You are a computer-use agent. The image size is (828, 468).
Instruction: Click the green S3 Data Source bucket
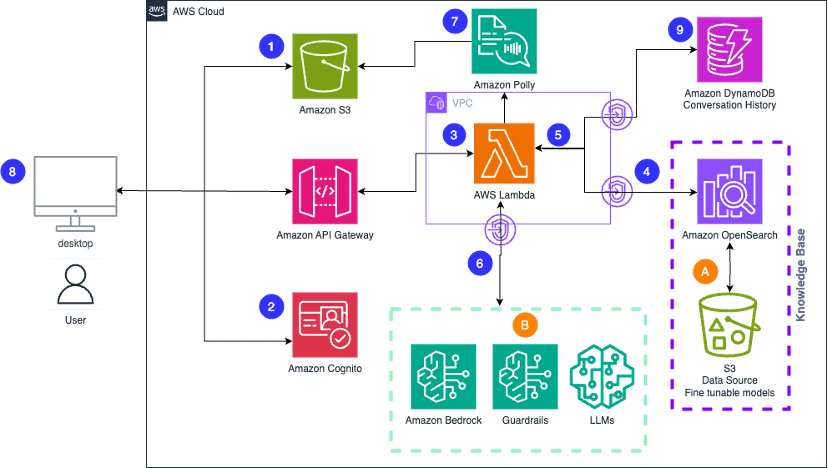pyautogui.click(x=733, y=326)
